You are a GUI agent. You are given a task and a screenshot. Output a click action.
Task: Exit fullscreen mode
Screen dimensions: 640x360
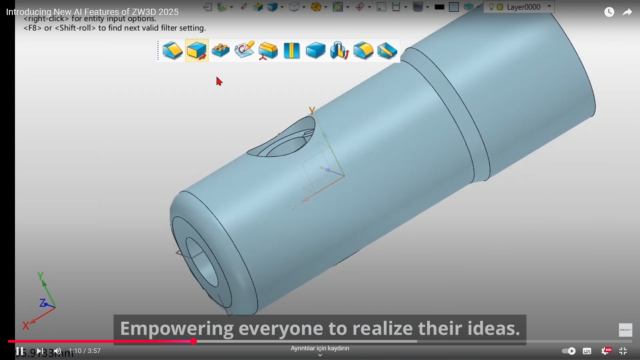623,351
